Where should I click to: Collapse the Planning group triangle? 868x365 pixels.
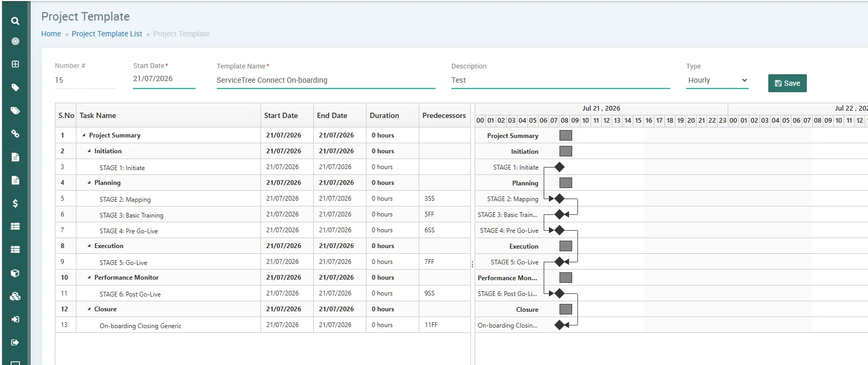[x=89, y=183]
